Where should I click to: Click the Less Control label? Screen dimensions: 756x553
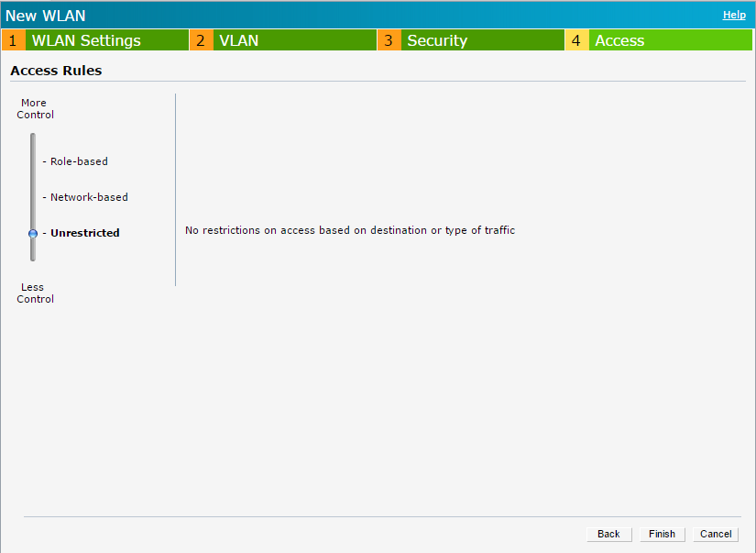tap(35, 293)
